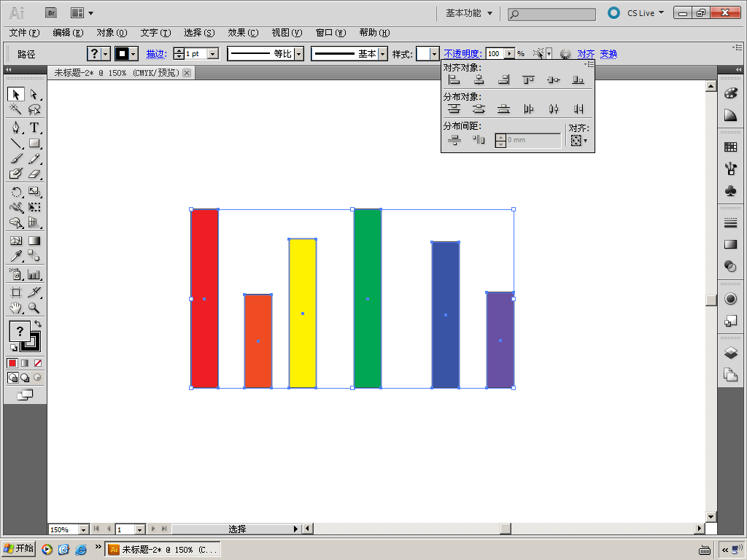747x560 pixels.
Task: Select the Type tool
Action: pyautogui.click(x=34, y=128)
